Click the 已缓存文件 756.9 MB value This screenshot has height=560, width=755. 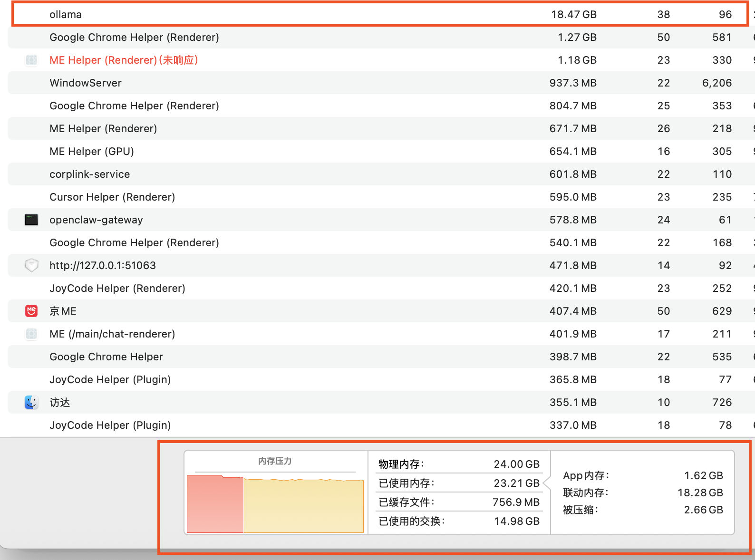[x=516, y=502]
